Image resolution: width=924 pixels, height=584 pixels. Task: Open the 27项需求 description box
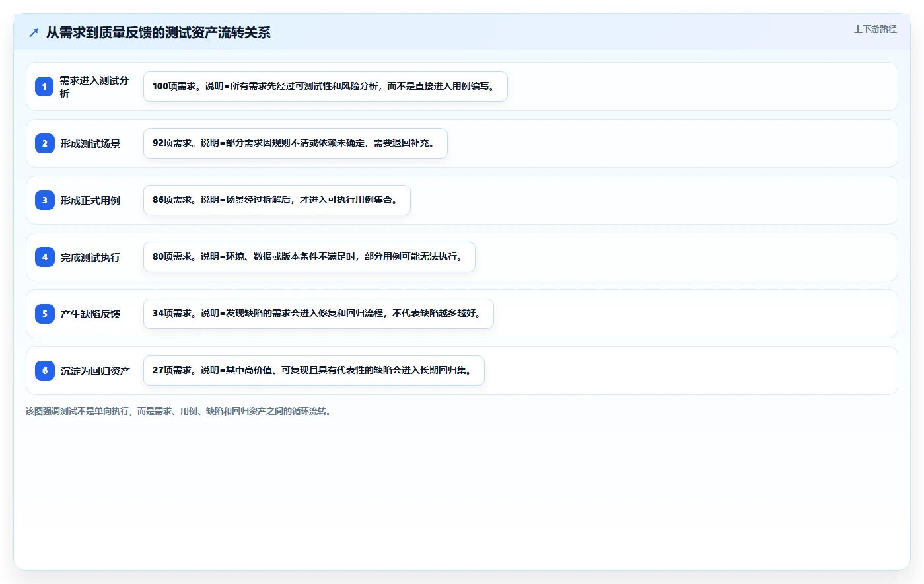coord(314,371)
